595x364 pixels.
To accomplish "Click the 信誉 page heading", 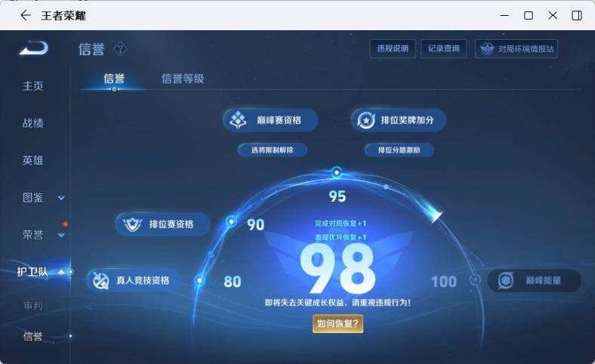I will 91,49.
